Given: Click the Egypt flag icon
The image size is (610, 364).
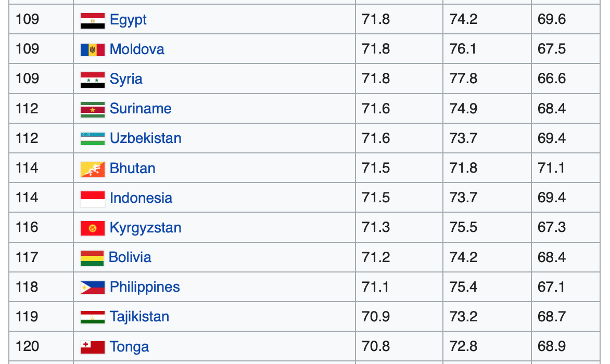Looking at the screenshot, I should click(93, 20).
